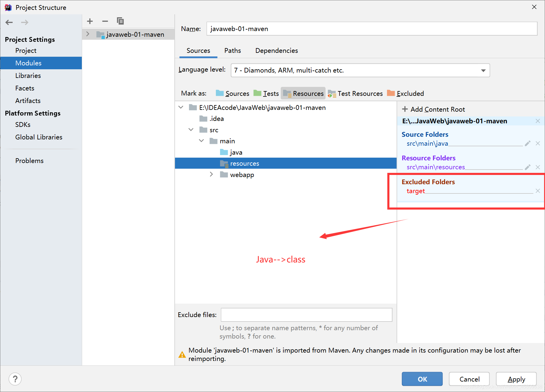Click the back navigation arrow
Viewport: 545px width, 392px height.
click(x=9, y=22)
